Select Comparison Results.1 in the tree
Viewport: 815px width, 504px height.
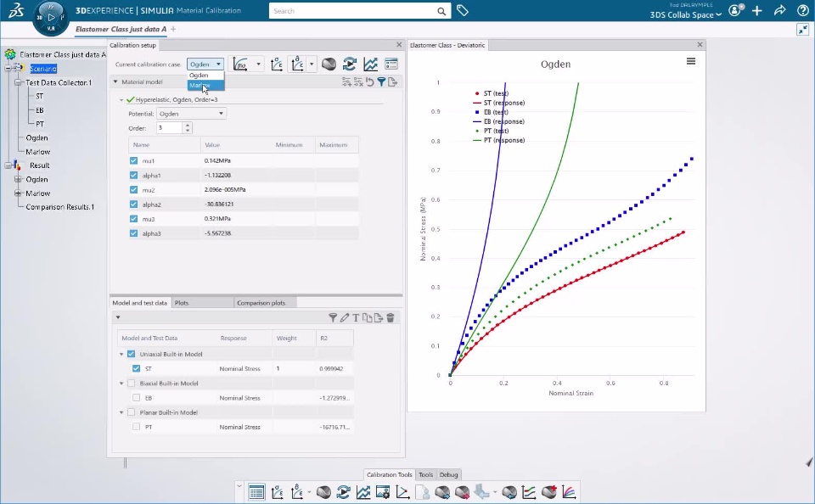click(x=59, y=207)
